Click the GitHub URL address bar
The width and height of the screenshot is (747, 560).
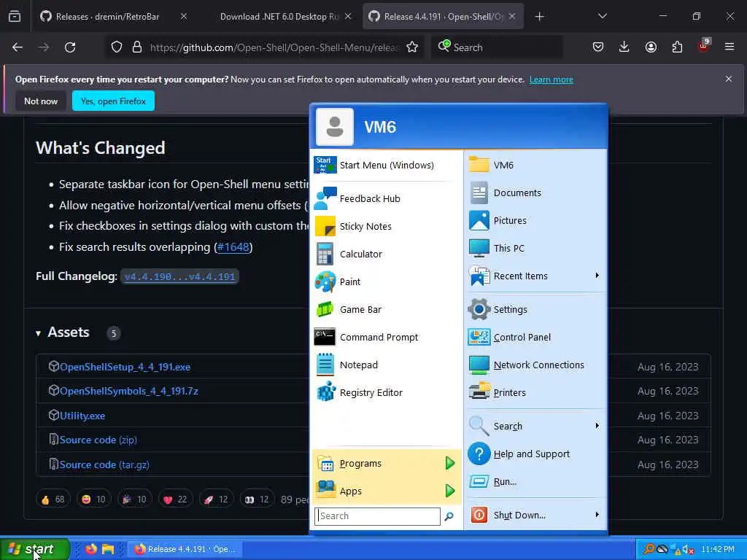tap(274, 47)
